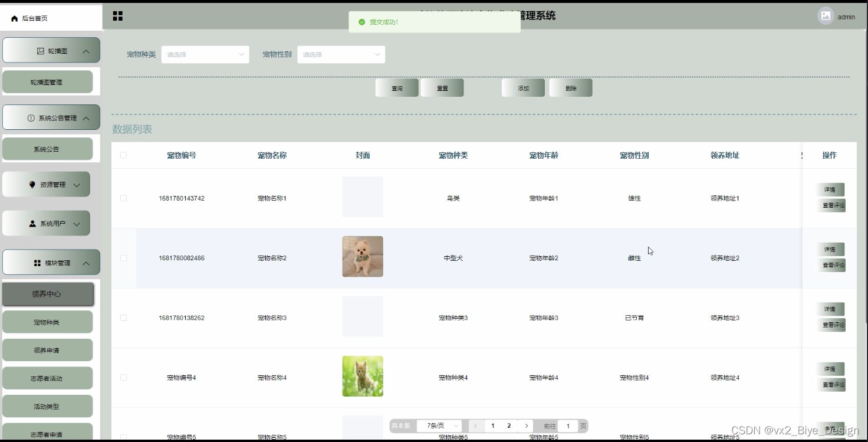
Task: Click the next page arrow
Action: (526, 425)
